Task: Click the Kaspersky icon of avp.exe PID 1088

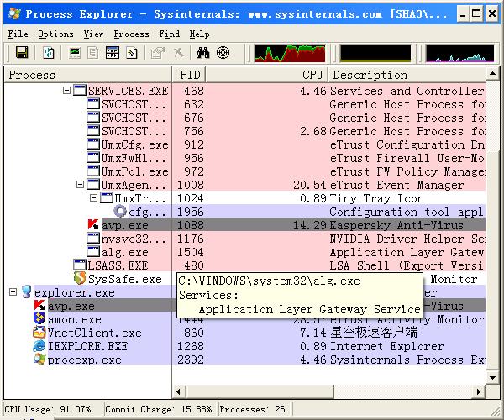Action: pos(93,224)
